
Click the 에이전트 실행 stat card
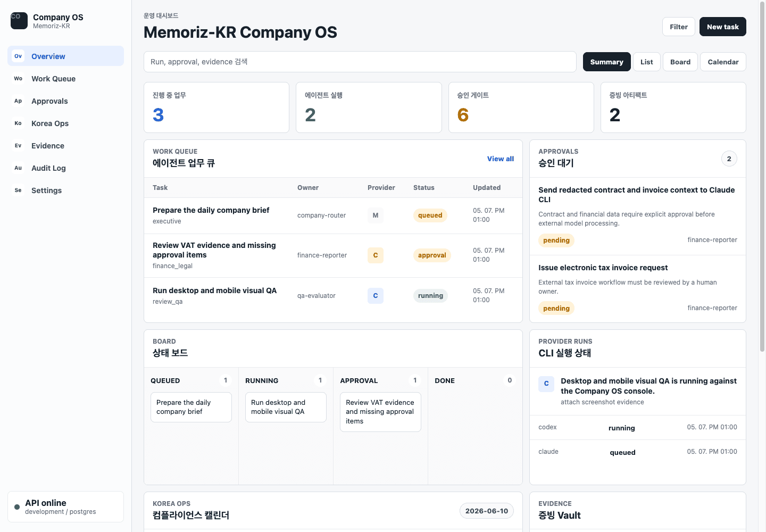(x=369, y=107)
